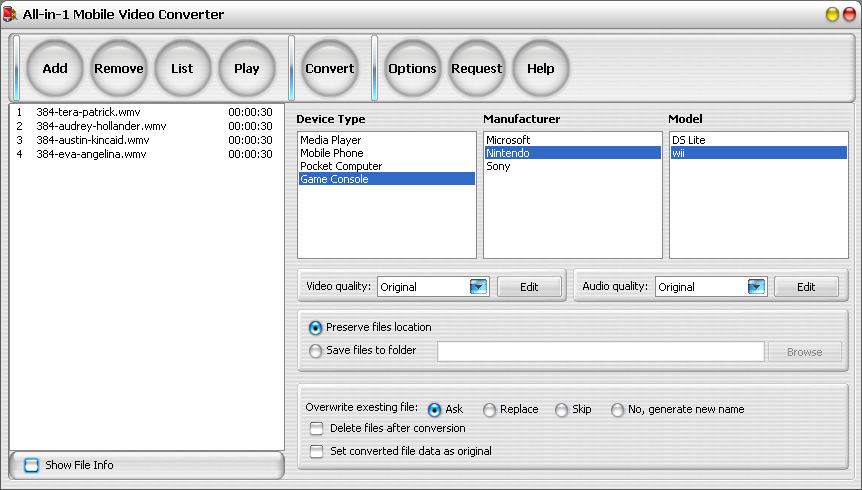Click Edit next to Video quality

click(529, 287)
